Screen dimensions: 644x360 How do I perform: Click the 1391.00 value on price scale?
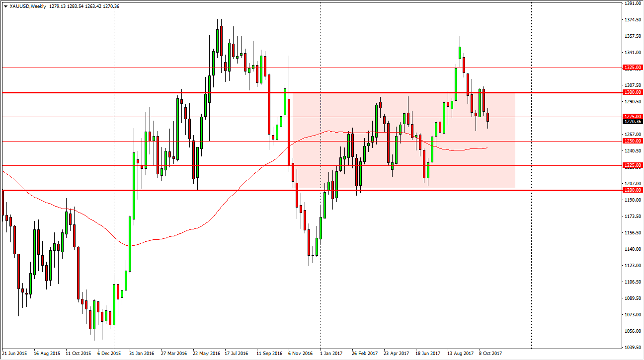pos(631,3)
